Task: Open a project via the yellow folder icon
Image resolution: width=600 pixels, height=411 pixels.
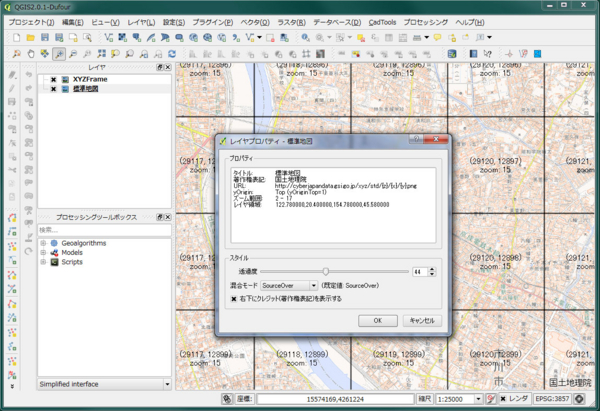Action: pyautogui.click(x=31, y=38)
